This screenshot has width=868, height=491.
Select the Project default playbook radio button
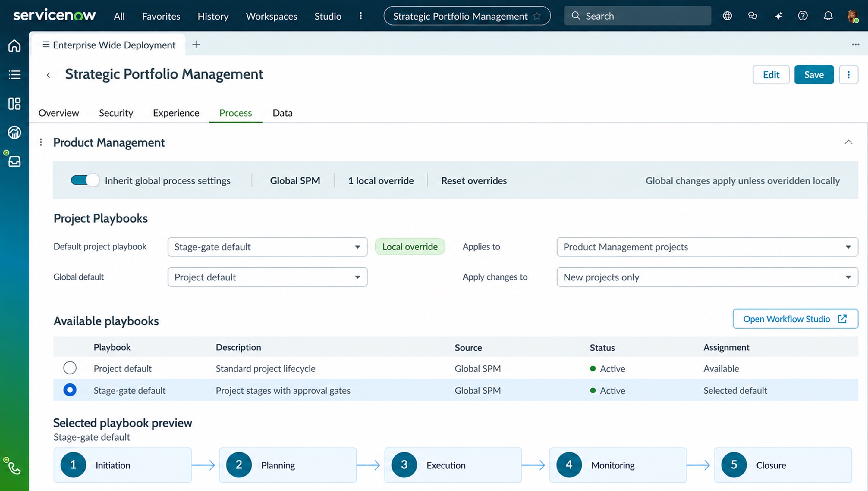coord(70,368)
